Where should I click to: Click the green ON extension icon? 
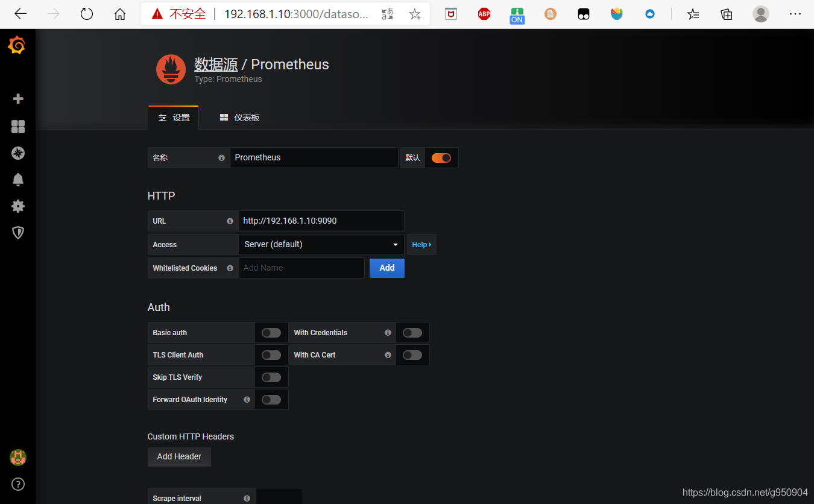click(517, 15)
